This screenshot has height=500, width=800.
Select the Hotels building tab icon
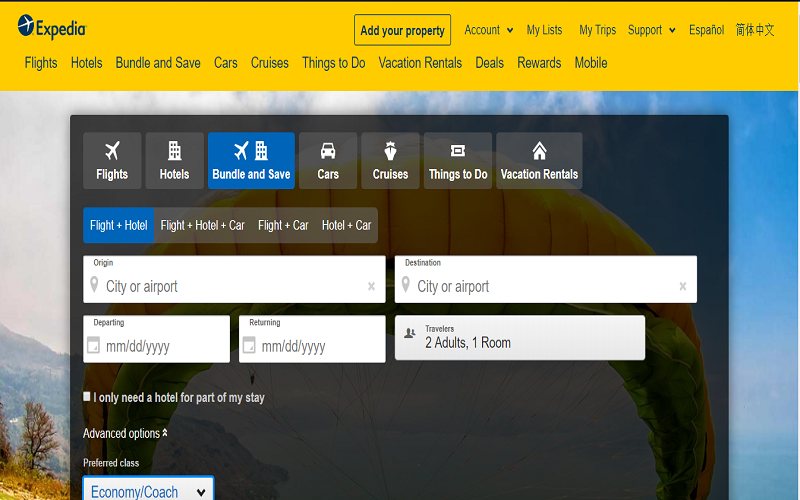click(x=174, y=151)
